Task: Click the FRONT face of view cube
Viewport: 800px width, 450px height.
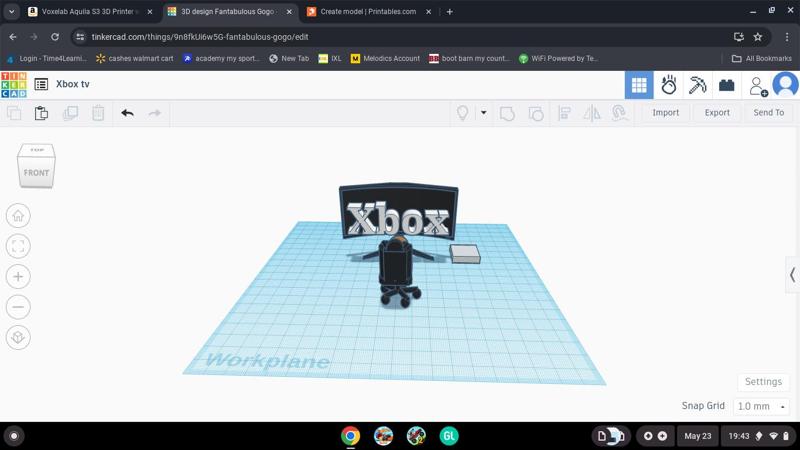Action: pyautogui.click(x=36, y=172)
